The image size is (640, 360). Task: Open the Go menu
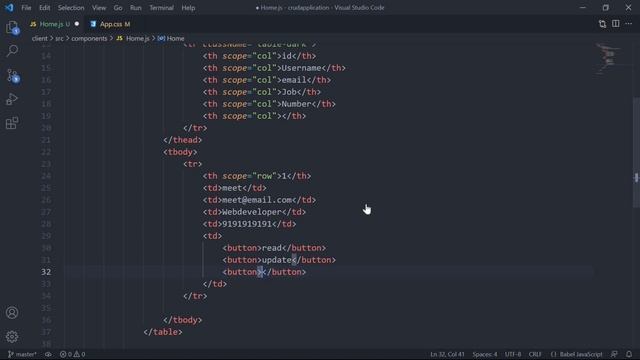118,8
